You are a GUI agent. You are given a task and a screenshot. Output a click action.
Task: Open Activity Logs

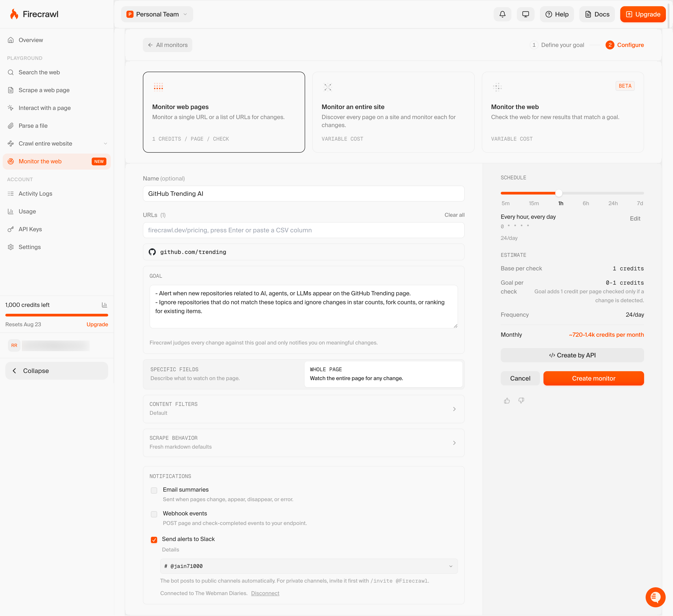[57, 194]
